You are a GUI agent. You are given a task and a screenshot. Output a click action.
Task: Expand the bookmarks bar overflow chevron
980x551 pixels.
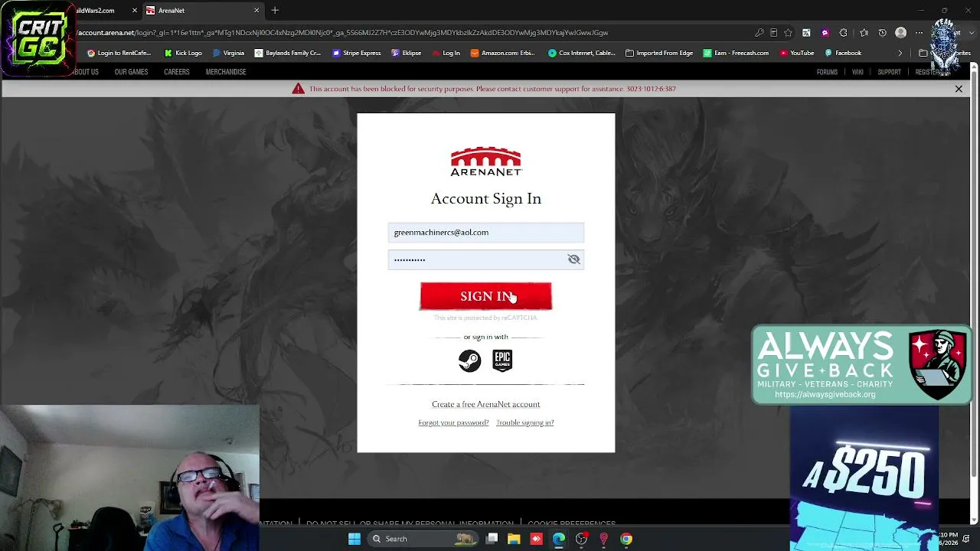[900, 53]
